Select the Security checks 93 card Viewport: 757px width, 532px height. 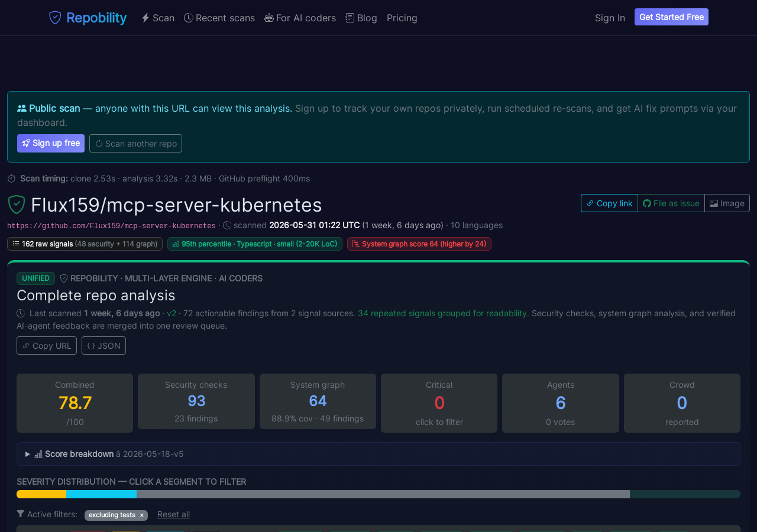tap(196, 401)
